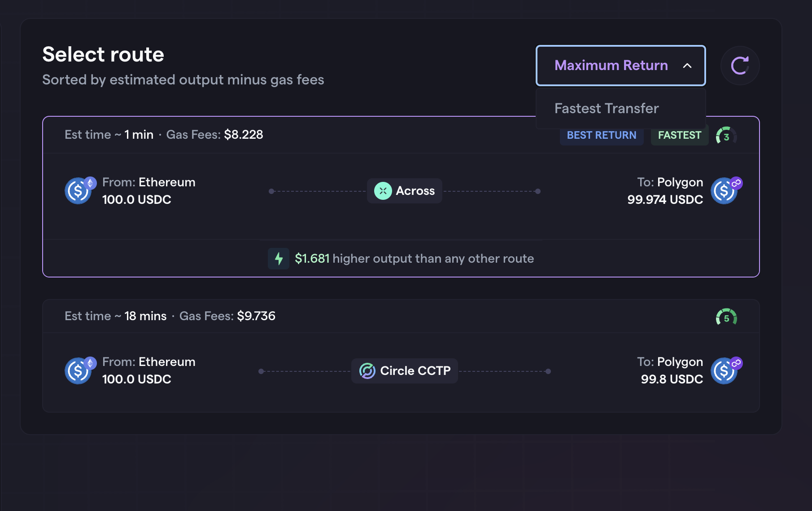This screenshot has height=511, width=812.
Task: Click Gas Fees $9.736 text
Action: [x=227, y=316]
